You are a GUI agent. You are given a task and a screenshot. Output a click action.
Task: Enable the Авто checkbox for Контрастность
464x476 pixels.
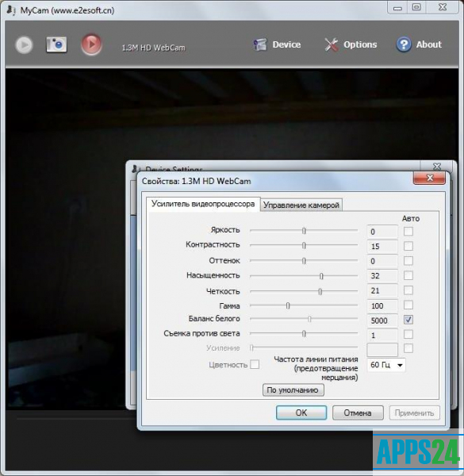click(408, 246)
